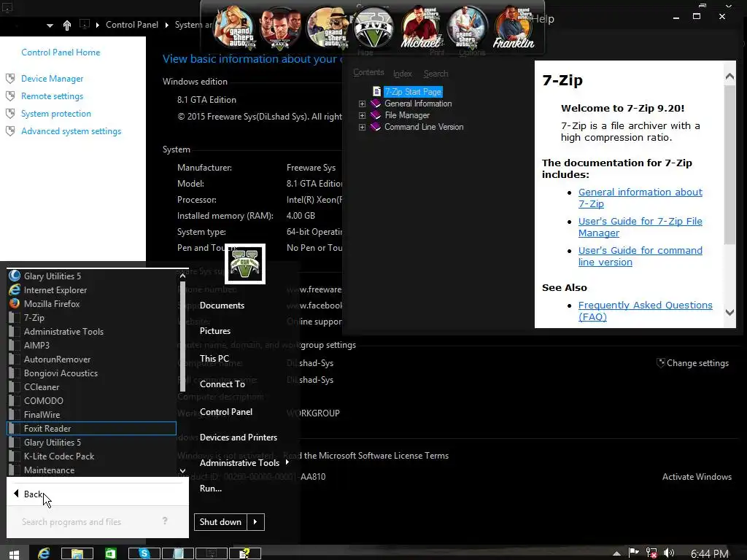Open the volume speaker tray icon
The height and width of the screenshot is (560, 747).
pos(669,553)
